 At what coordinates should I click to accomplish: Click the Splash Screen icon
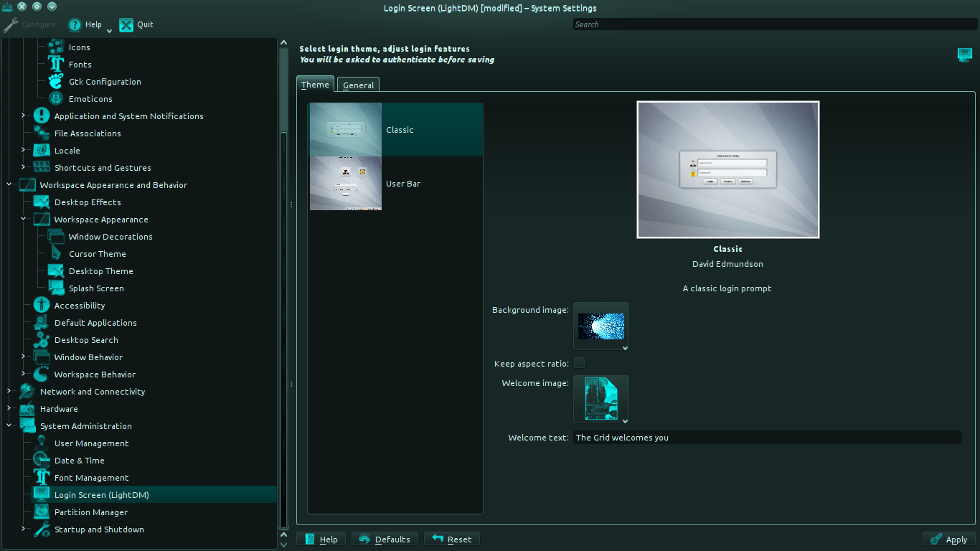click(56, 288)
